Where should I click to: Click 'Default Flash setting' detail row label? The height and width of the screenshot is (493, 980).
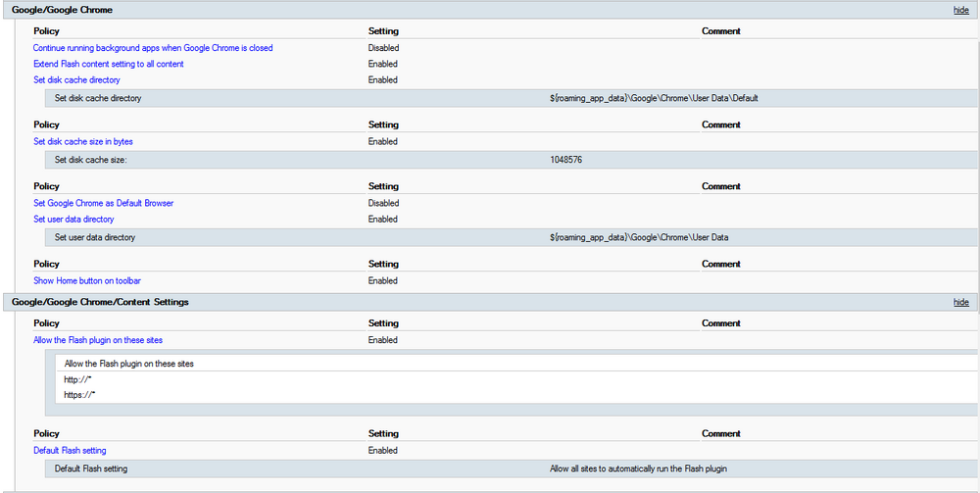[x=91, y=468]
